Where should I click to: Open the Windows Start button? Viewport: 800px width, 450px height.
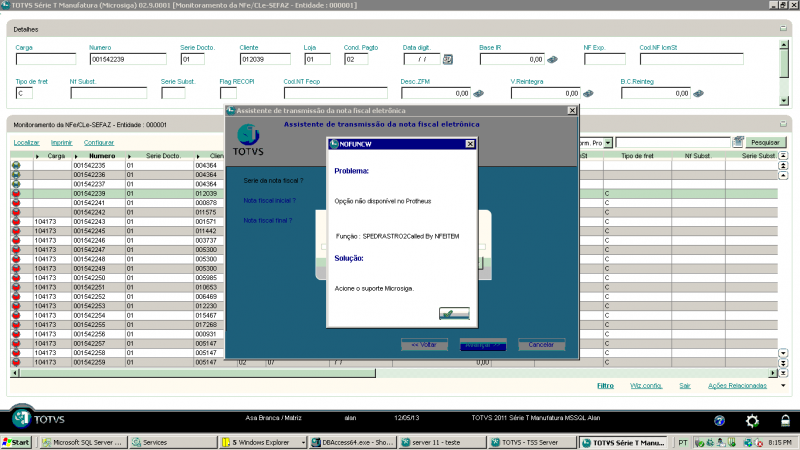tap(16, 442)
